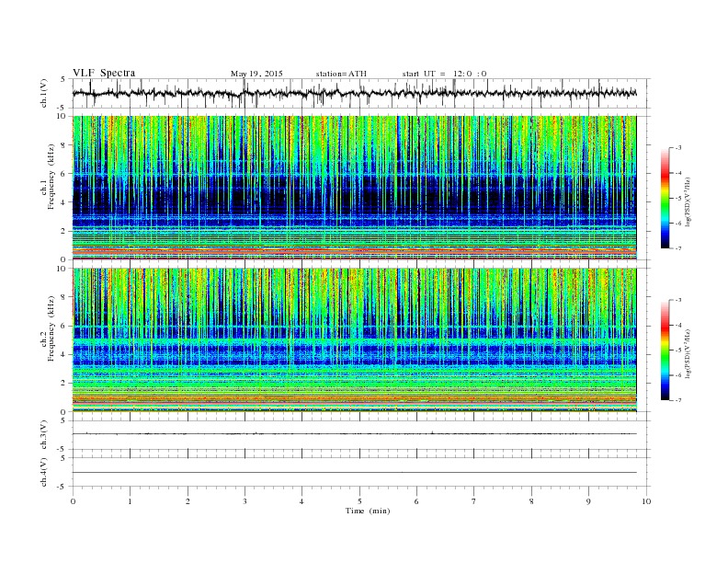Click time axis tick label "2"

click(x=188, y=501)
